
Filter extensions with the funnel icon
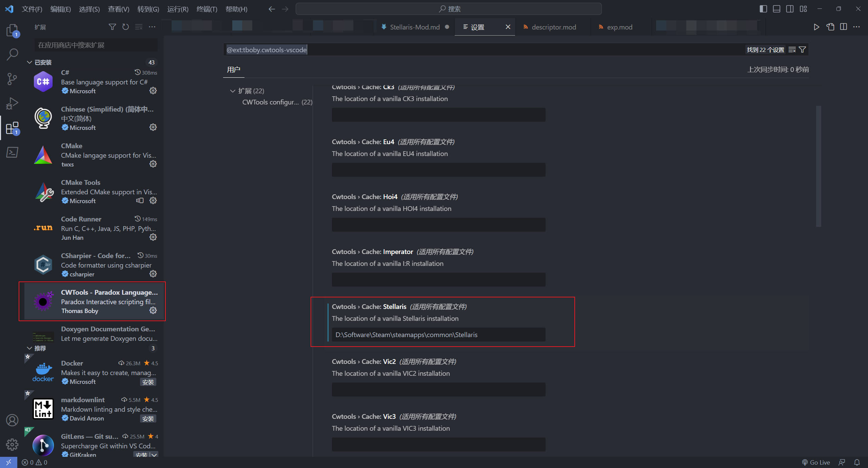tap(112, 27)
